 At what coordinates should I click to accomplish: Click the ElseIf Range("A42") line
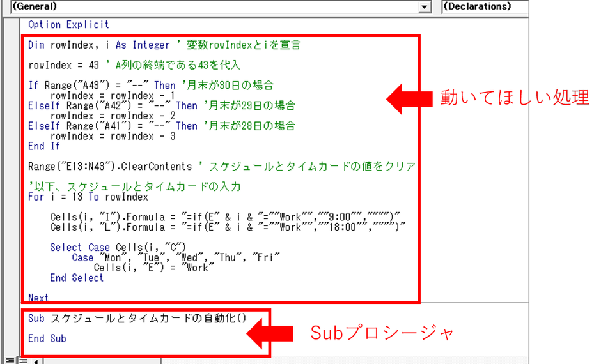tap(161, 105)
